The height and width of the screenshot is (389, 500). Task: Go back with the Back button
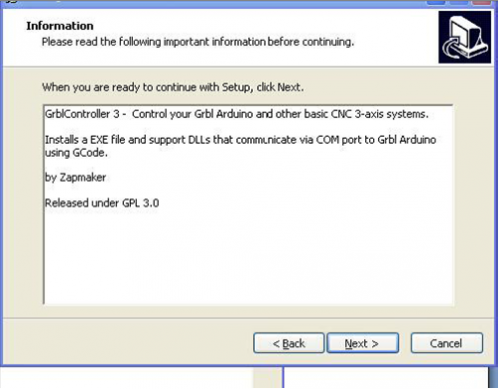point(289,343)
